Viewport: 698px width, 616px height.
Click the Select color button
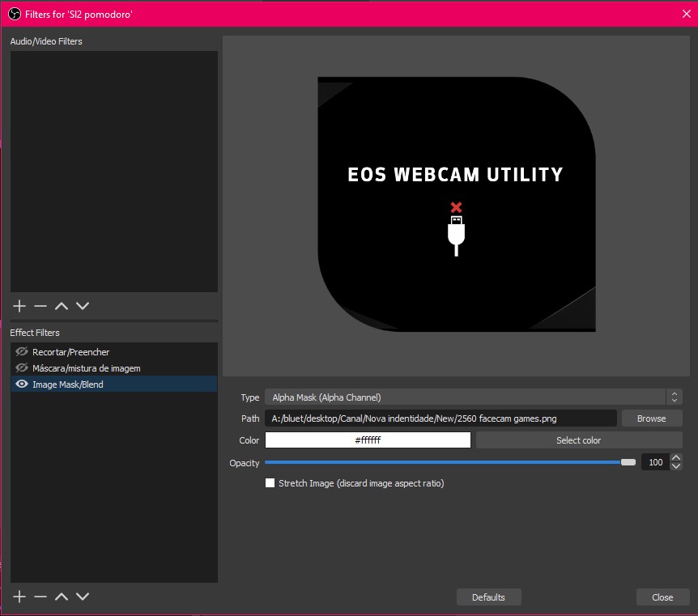[579, 440]
